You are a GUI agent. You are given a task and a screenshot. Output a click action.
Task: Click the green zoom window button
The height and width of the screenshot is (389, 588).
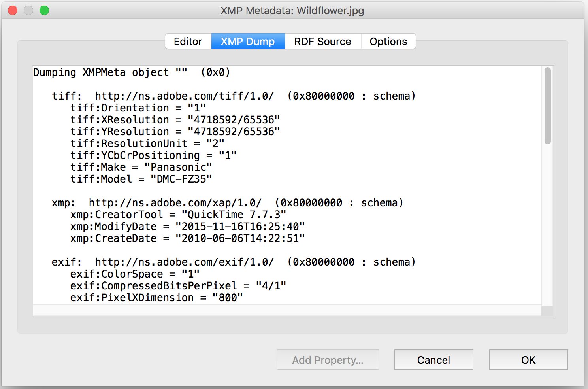pyautogui.click(x=44, y=10)
